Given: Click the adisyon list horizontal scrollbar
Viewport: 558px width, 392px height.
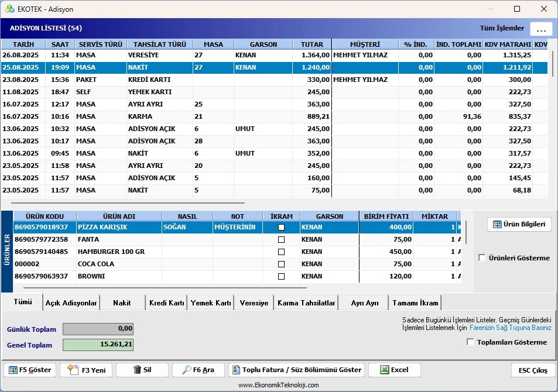Looking at the screenshot, I should [128, 203].
